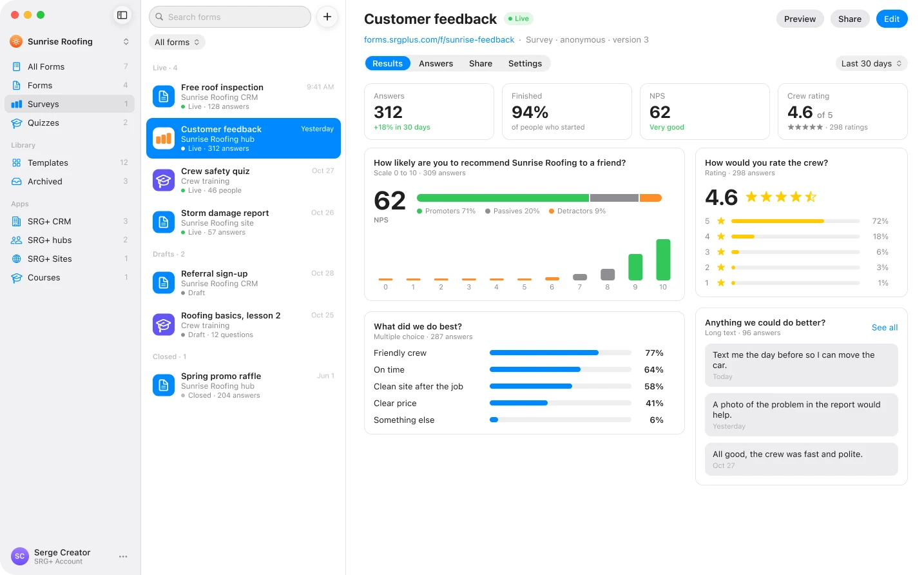Click the SRG+ Sites globe icon
Screen dimensions: 924x575
(17, 258)
